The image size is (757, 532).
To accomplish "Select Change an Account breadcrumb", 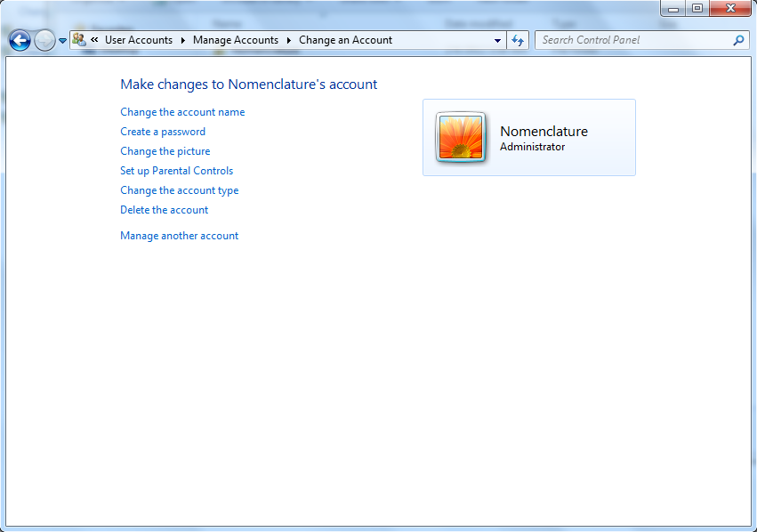I will tap(345, 40).
